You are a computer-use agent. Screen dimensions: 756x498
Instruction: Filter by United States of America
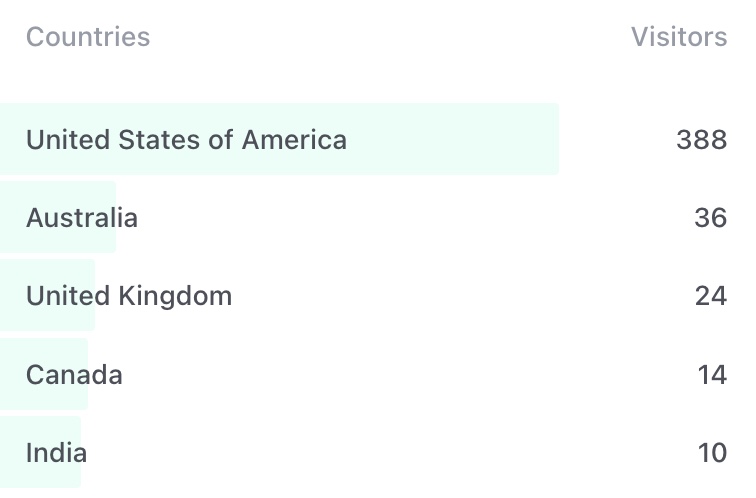[x=187, y=140]
